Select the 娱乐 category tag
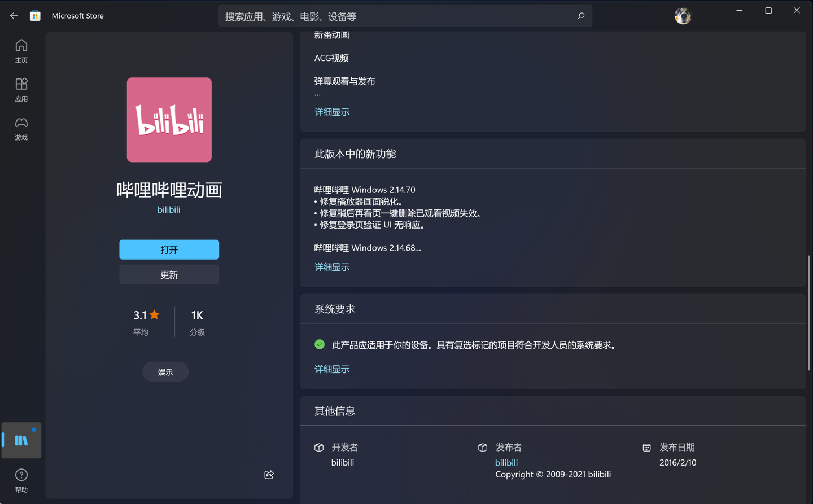The image size is (813, 504). click(165, 371)
